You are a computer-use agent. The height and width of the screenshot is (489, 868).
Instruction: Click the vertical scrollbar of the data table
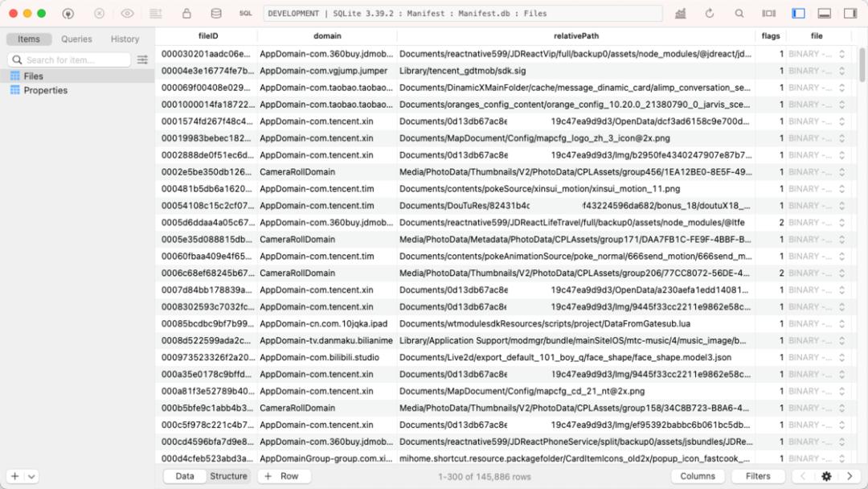pos(862,65)
